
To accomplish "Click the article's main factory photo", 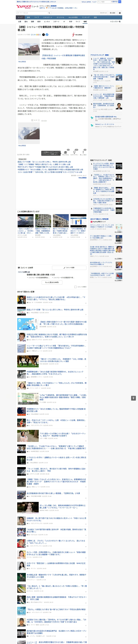I will (x=29, y=49).
